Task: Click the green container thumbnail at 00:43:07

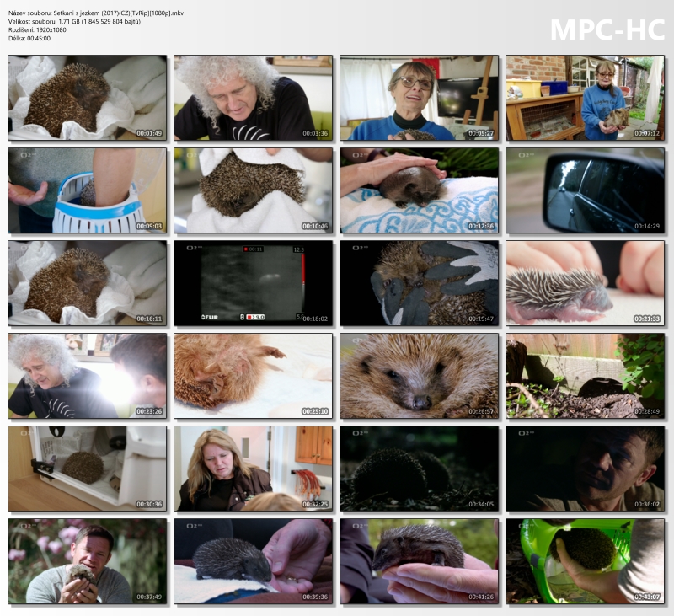Action: tap(585, 561)
